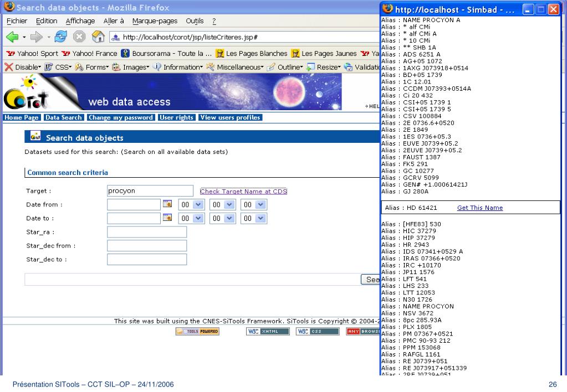Click the W3C CSS validation badge
567x392 pixels.
pyautogui.click(x=318, y=331)
